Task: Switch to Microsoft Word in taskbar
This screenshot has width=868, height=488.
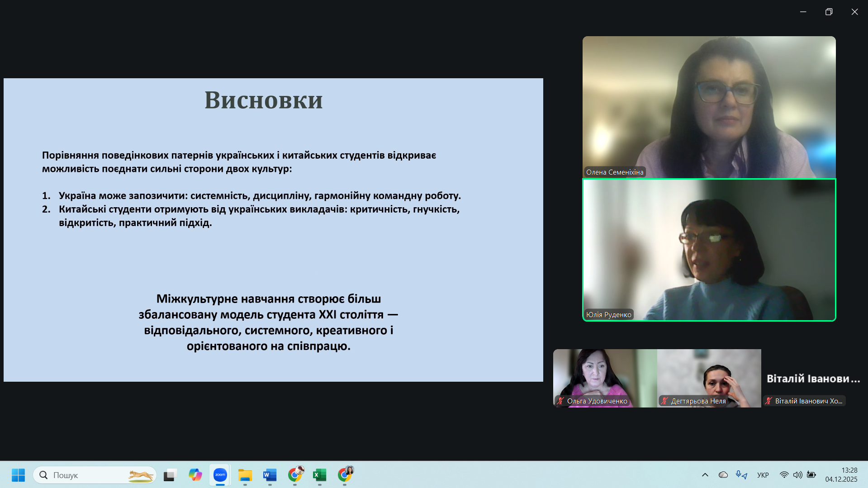Action: [270, 475]
